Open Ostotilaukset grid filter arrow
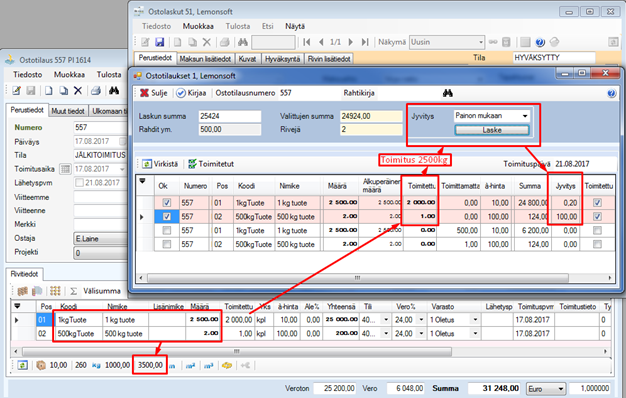The height and width of the screenshot is (398, 626). 143,181
